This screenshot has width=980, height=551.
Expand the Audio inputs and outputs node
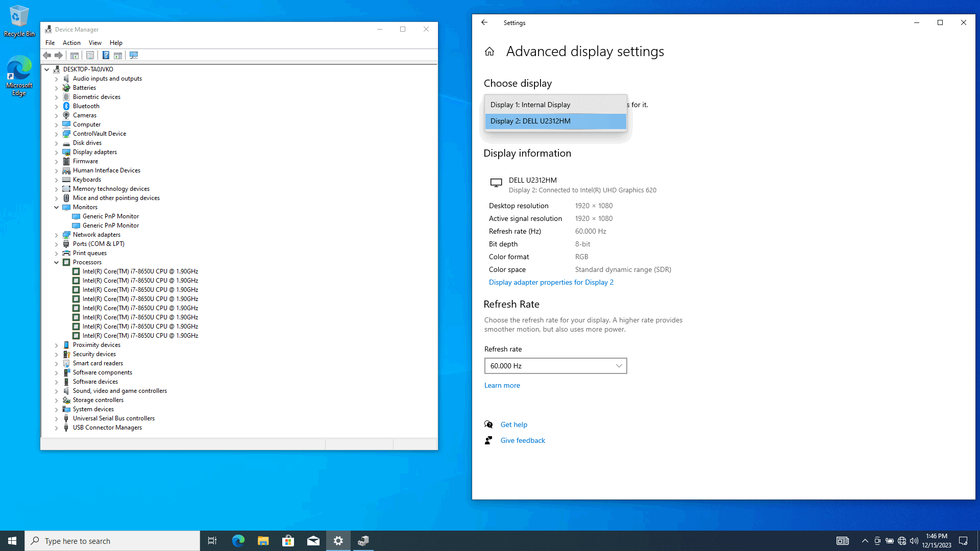[57, 79]
